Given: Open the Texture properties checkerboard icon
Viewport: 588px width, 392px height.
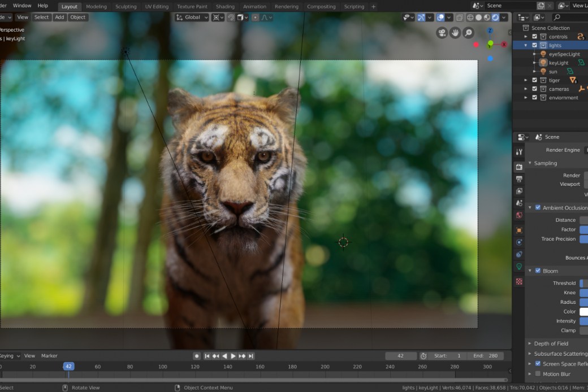Looking at the screenshot, I should click(x=519, y=281).
